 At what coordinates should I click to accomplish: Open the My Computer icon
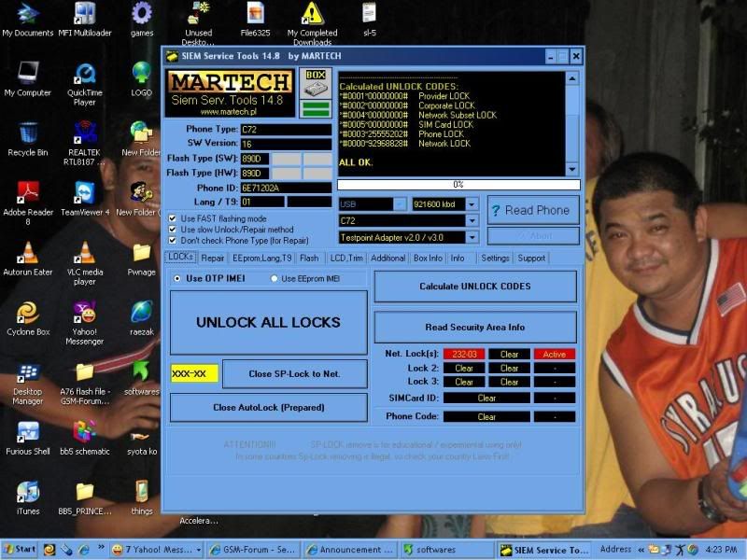click(x=28, y=79)
